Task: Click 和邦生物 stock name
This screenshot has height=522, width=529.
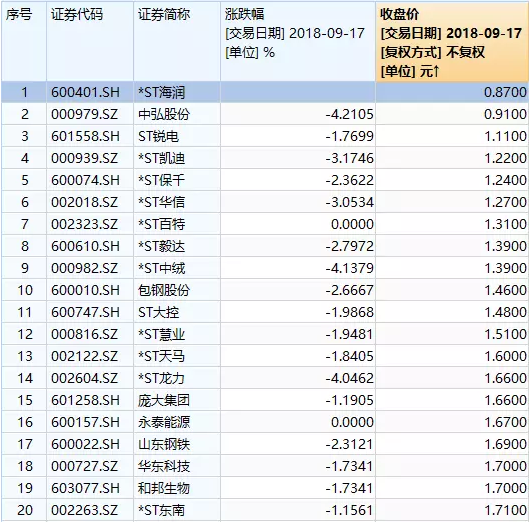Action: click(x=164, y=488)
